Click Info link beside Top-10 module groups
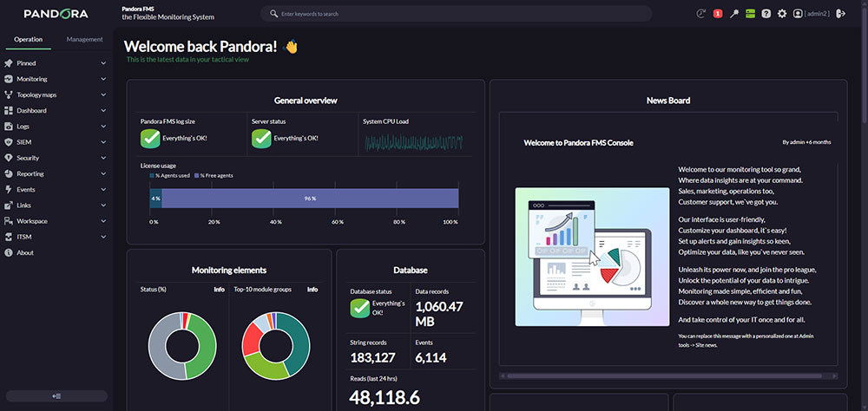Image resolution: width=868 pixels, height=411 pixels. click(312, 290)
